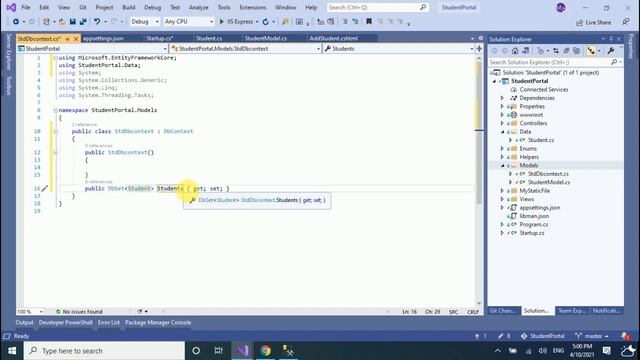640x360 pixels.
Task: Select the Program.cs file in the tree
Action: (533, 224)
